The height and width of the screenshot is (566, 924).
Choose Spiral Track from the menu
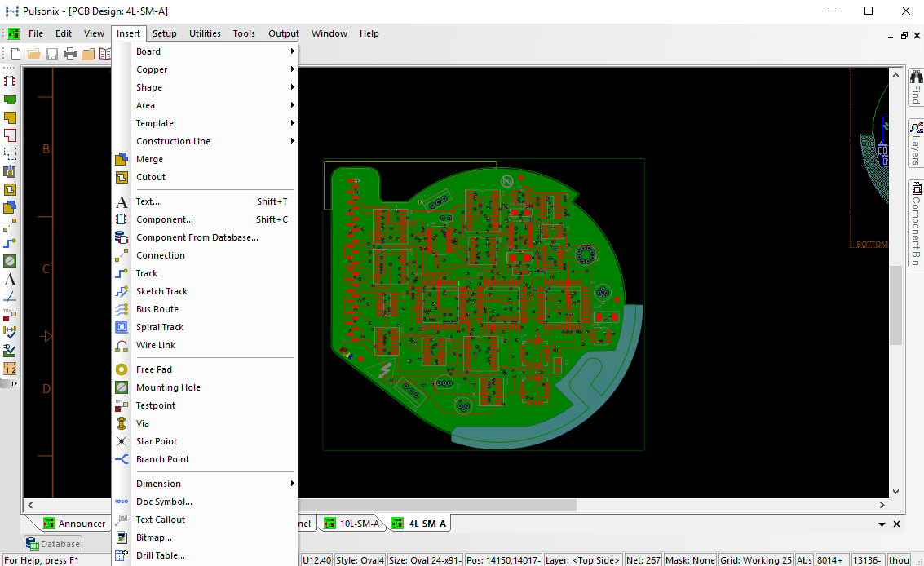205,327
